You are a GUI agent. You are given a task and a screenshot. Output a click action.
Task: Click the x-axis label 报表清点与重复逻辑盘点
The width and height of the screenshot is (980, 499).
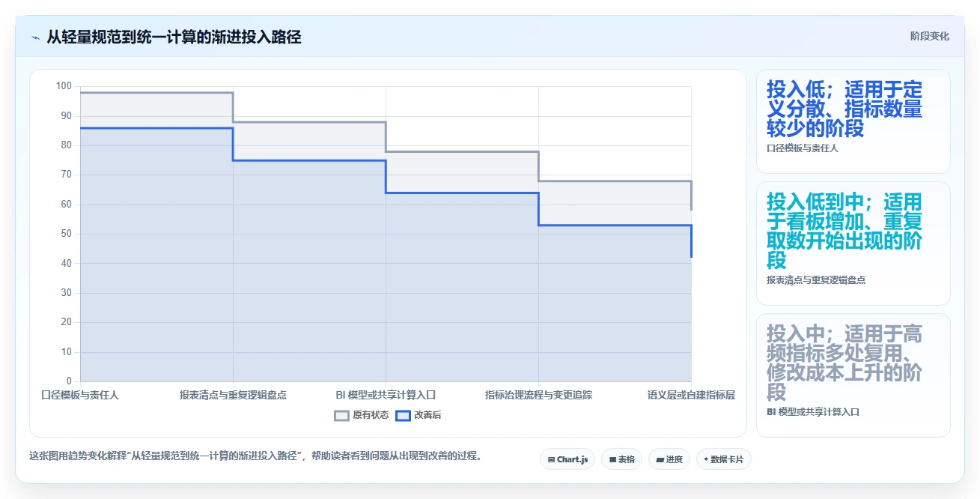233,395
